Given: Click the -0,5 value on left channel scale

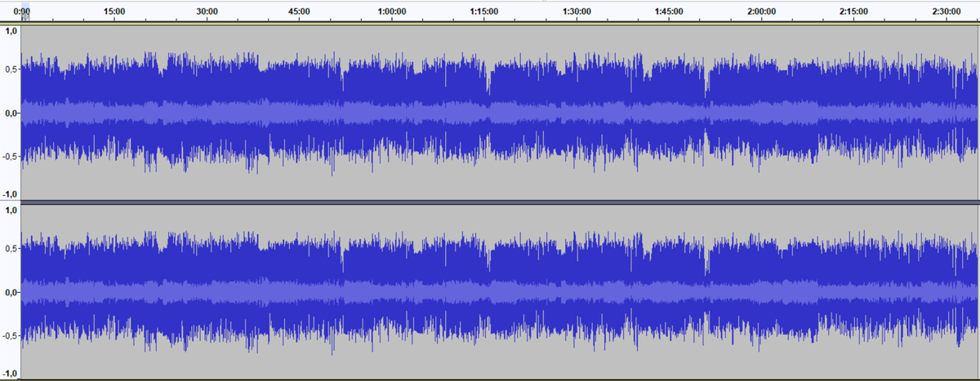Looking at the screenshot, I should tap(10, 156).
